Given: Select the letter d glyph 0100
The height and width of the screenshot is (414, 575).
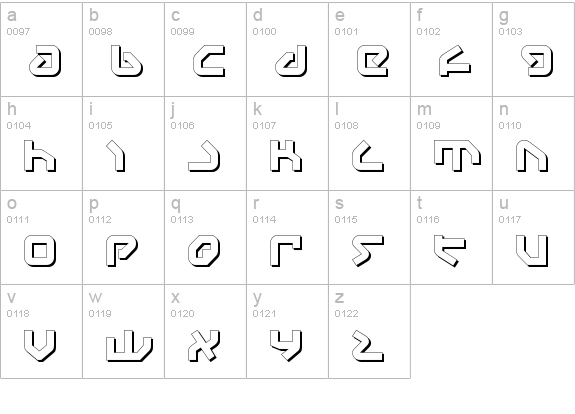Looking at the screenshot, I should (288, 50).
